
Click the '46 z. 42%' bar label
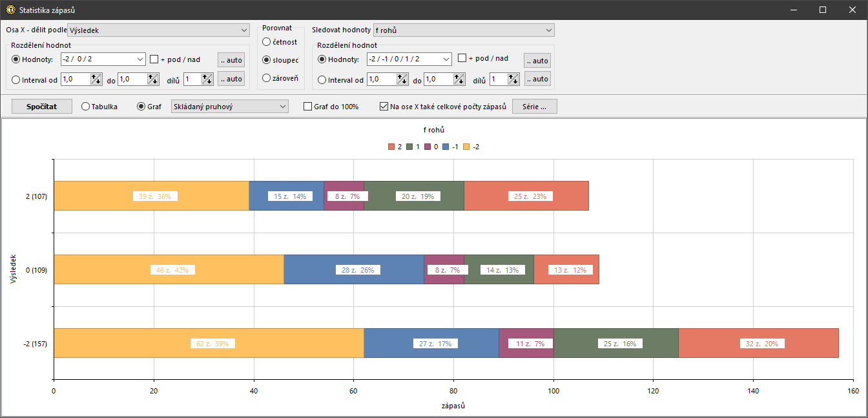(172, 270)
